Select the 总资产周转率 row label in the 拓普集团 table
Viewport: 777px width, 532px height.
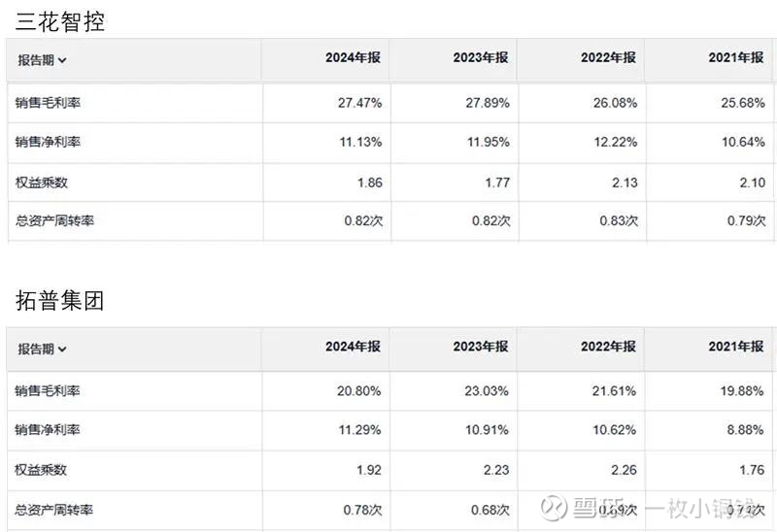(x=54, y=509)
